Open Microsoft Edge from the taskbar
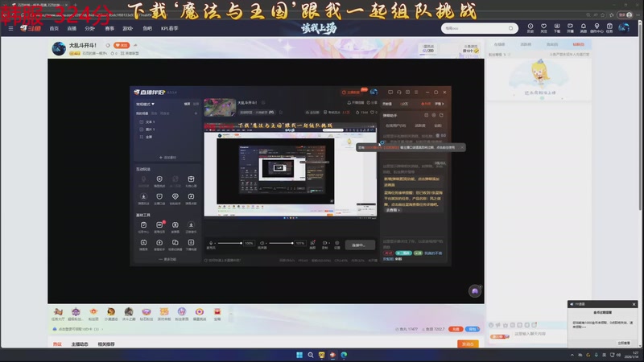 pyautogui.click(x=344, y=355)
